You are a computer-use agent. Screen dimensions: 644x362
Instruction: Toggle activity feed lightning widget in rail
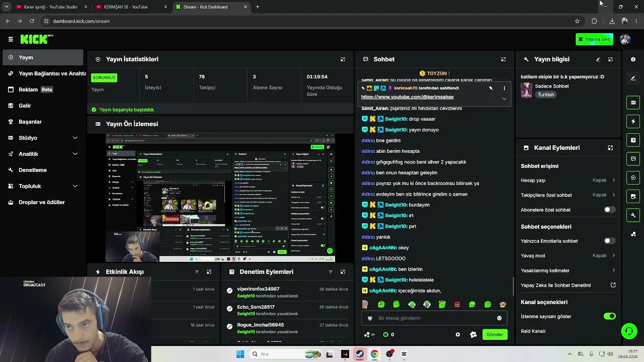click(633, 121)
